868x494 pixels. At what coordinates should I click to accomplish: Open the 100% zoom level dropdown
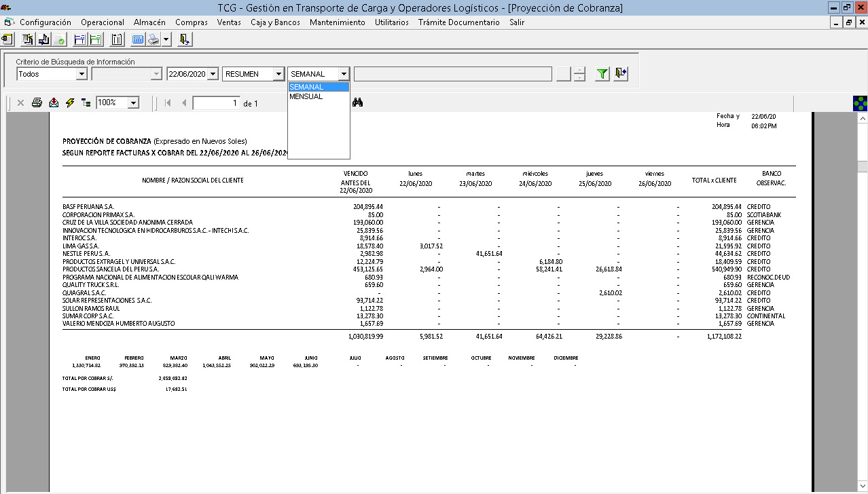click(133, 102)
